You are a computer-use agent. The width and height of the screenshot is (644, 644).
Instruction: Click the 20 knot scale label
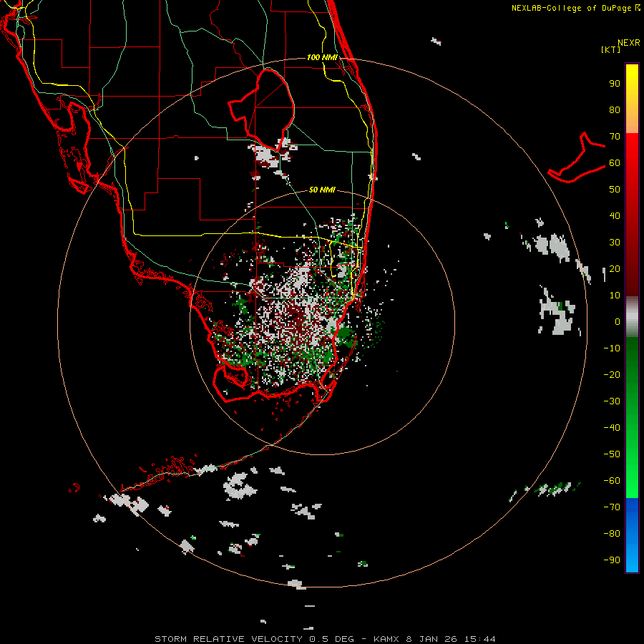tap(615, 269)
